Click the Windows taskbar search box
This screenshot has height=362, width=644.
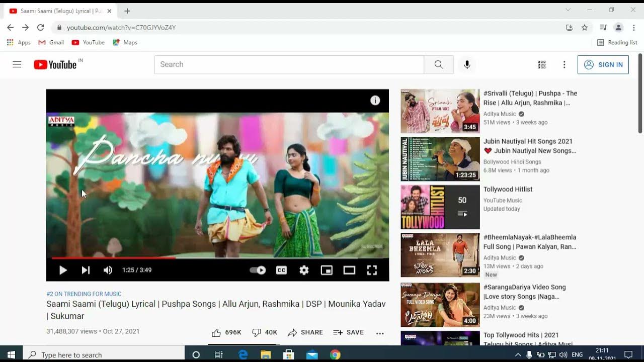click(x=104, y=354)
